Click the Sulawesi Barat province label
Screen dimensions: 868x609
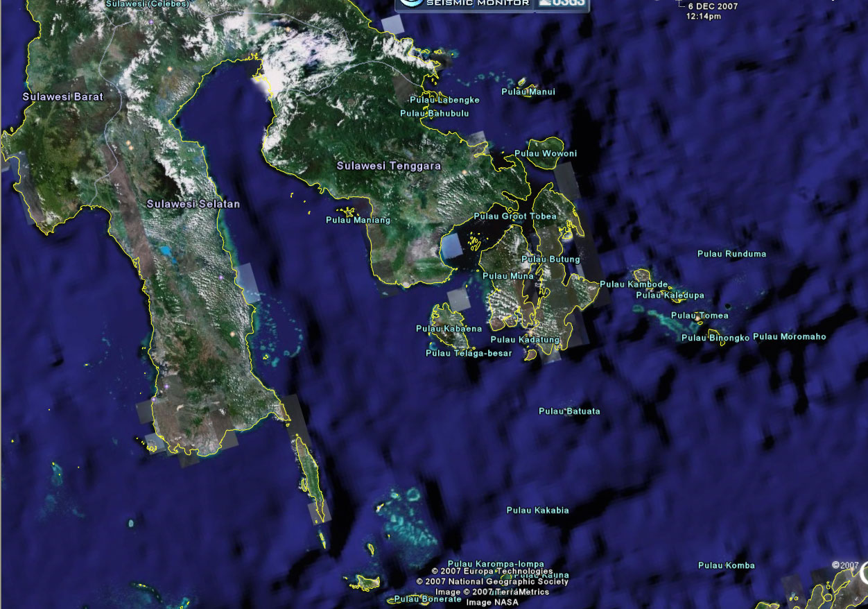click(62, 97)
